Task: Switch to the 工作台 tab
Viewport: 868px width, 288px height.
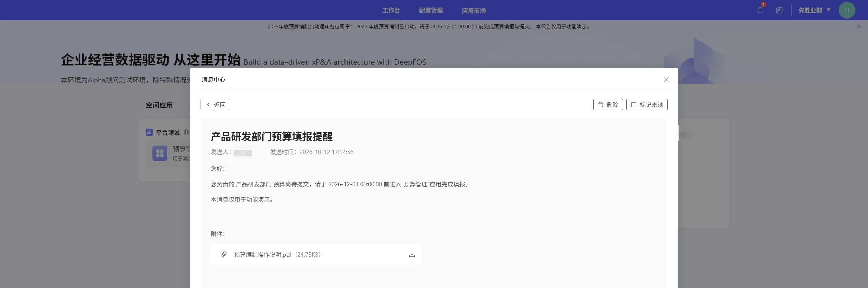Action: point(391,11)
